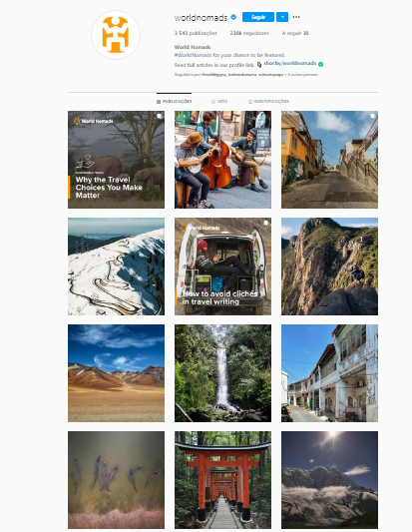Open the 'Why the Travel Choices' elephant post
The image size is (412, 532).
point(116,160)
